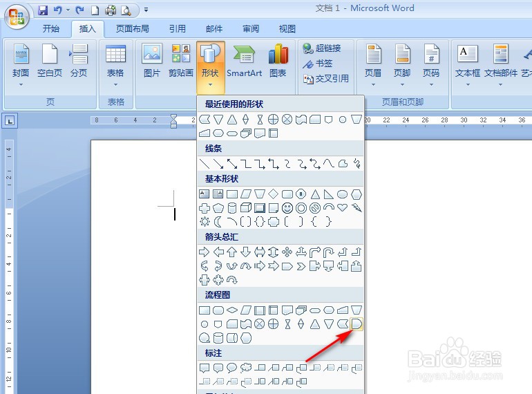Insert a 超链接 hyperlink

click(x=322, y=48)
